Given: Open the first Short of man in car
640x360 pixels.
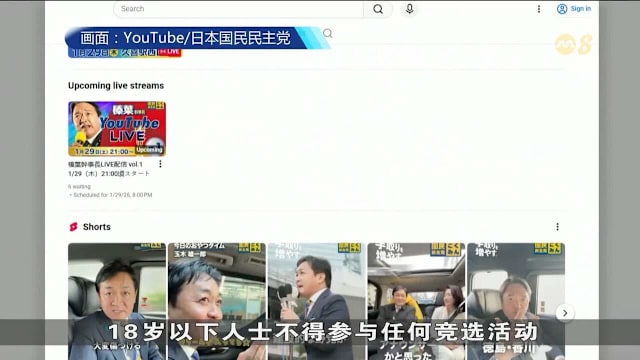Looking at the screenshot, I should click(117, 301).
